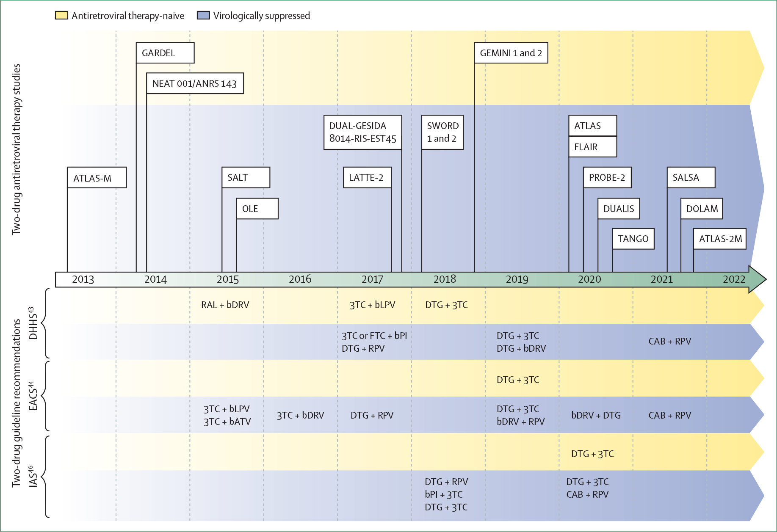The height and width of the screenshot is (532, 777).
Task: Click RAL + bDRV in DHHS row
Action: pyautogui.click(x=225, y=305)
